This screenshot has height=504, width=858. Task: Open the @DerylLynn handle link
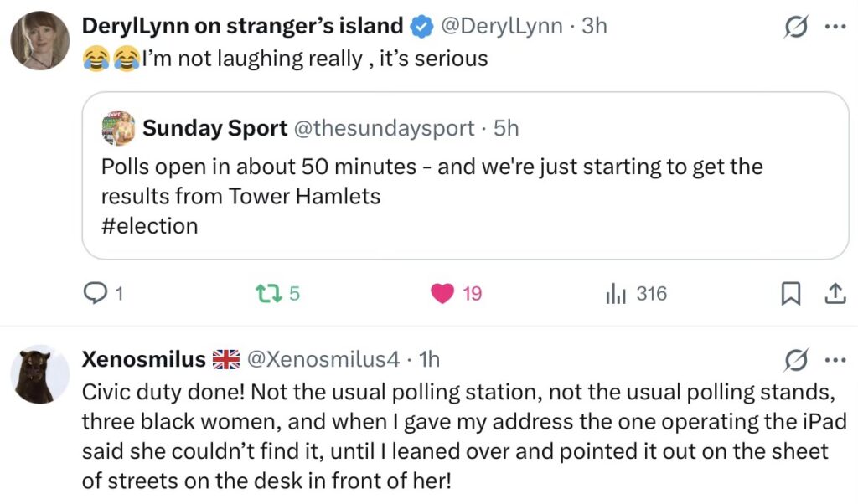tap(501, 26)
